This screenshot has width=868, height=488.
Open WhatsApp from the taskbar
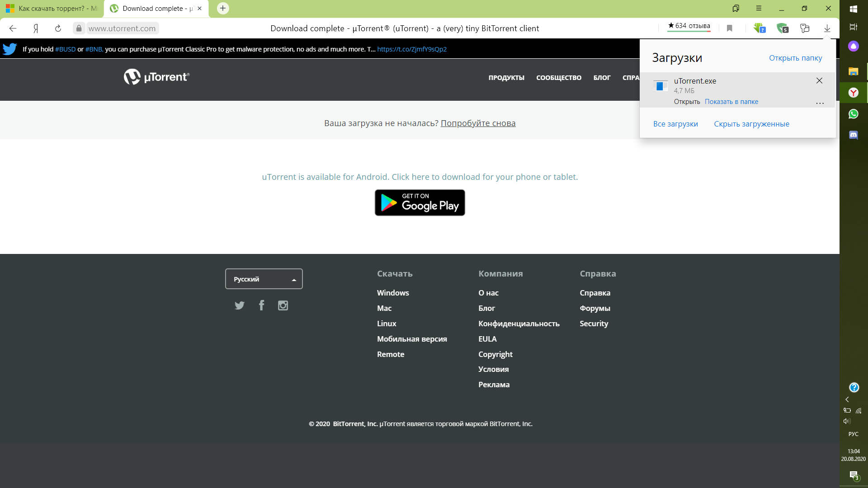pos(854,114)
